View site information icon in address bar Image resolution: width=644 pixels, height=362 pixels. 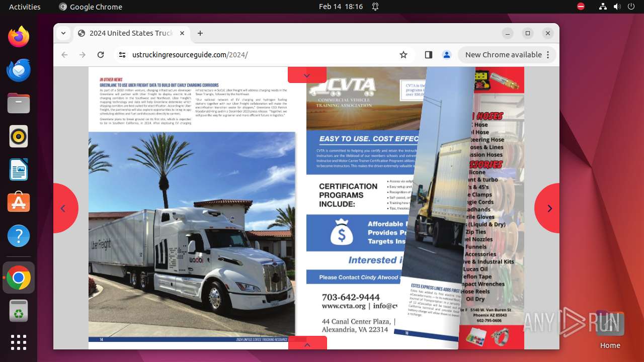click(x=122, y=55)
